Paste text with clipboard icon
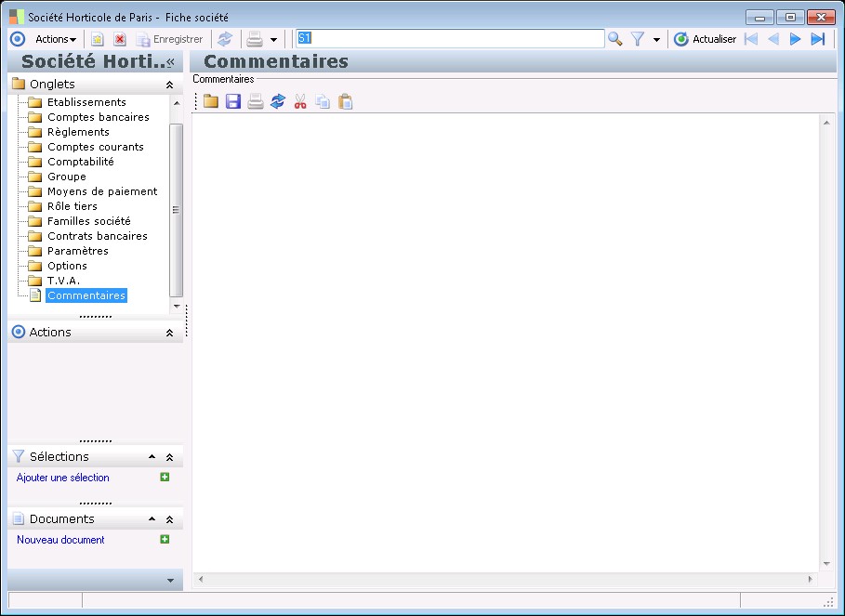Viewport: 845px width, 616px height. click(x=346, y=101)
